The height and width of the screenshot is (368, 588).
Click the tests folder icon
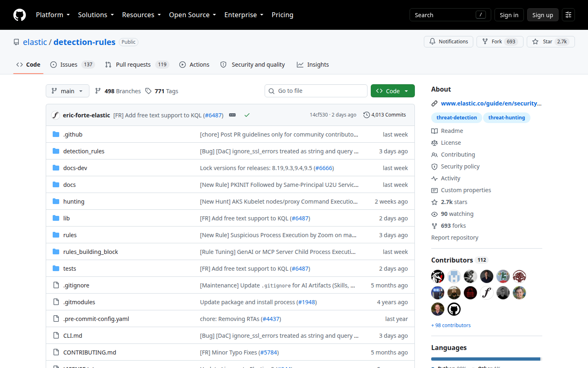[x=56, y=268]
